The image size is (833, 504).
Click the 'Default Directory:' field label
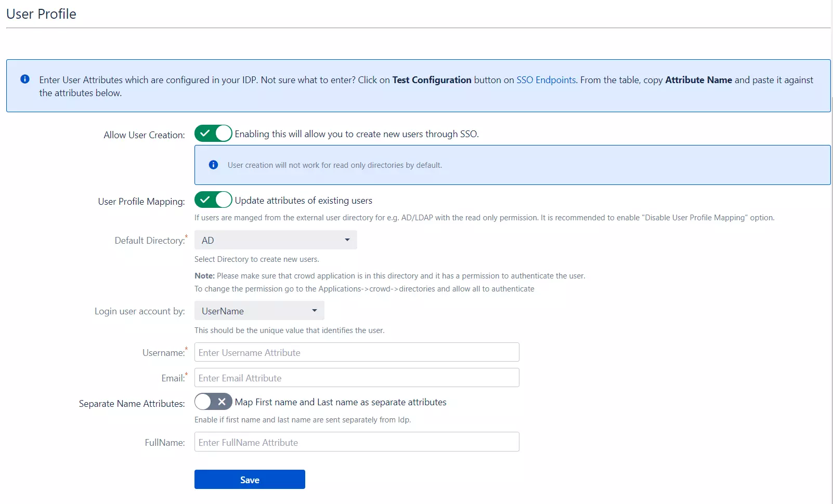click(x=149, y=241)
